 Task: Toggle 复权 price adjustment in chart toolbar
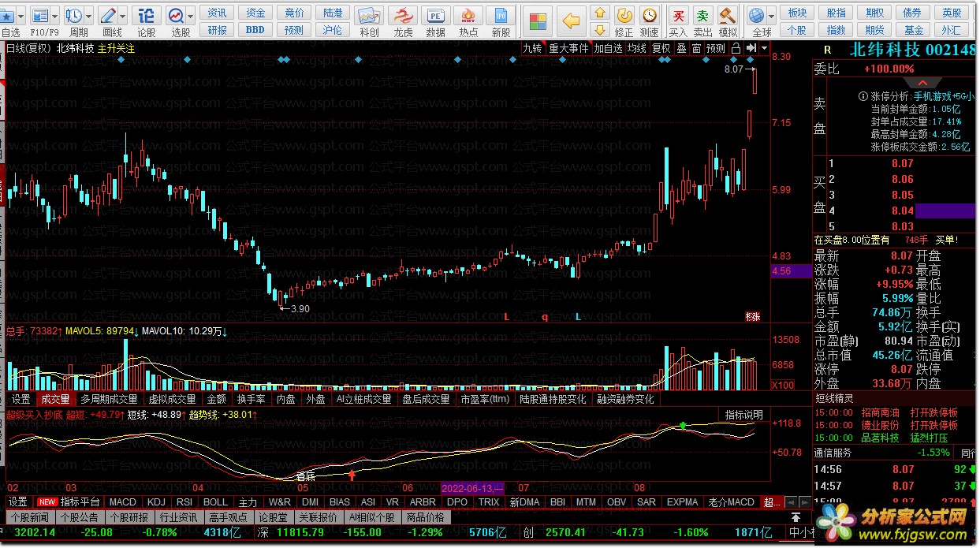click(661, 48)
